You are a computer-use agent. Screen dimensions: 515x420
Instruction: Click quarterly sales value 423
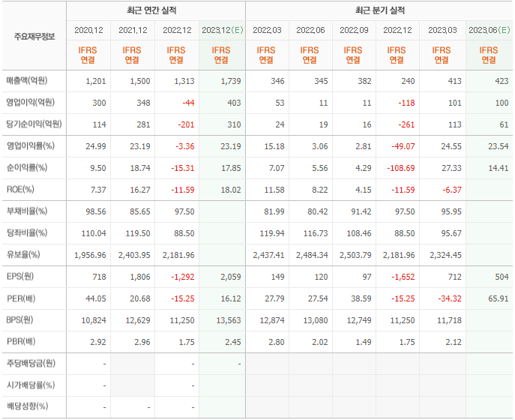click(502, 81)
